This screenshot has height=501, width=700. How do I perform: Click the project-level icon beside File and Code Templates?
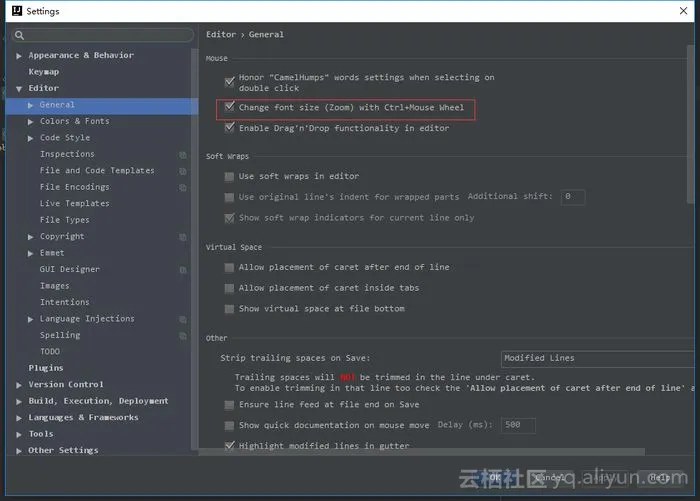[x=183, y=171]
